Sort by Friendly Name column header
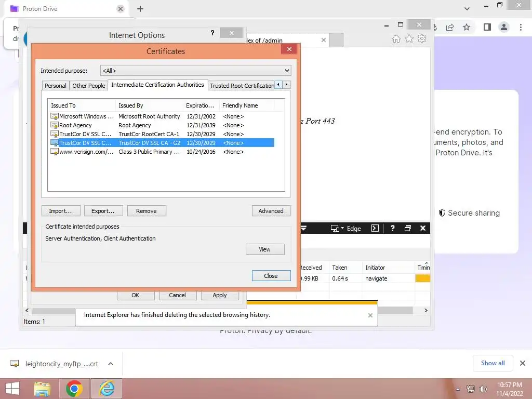 tap(247, 105)
